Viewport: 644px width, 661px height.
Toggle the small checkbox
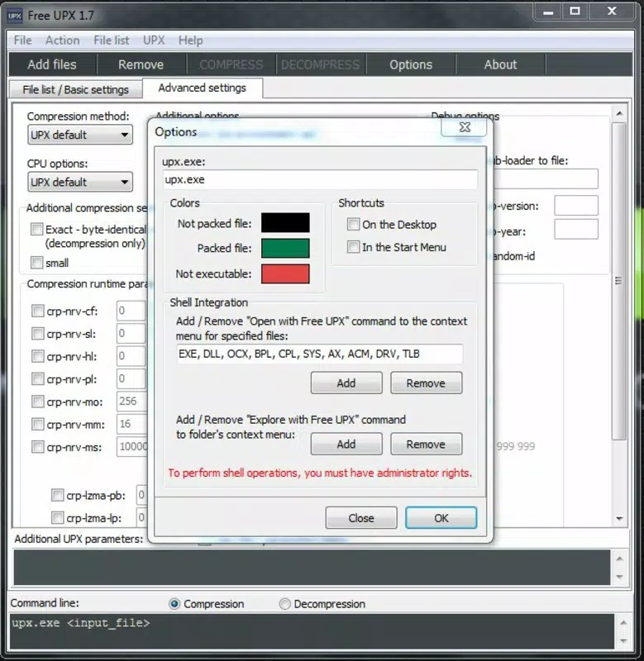[x=36, y=263]
